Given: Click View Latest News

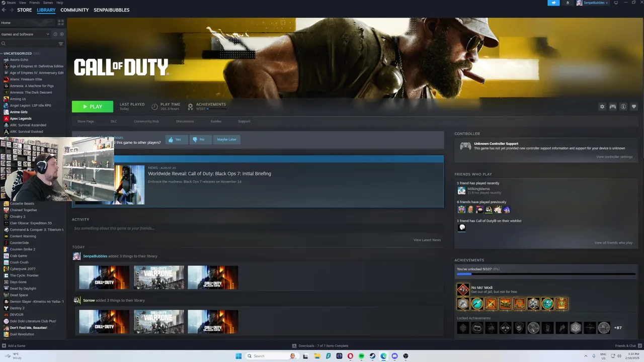Looking at the screenshot, I should [x=427, y=240].
